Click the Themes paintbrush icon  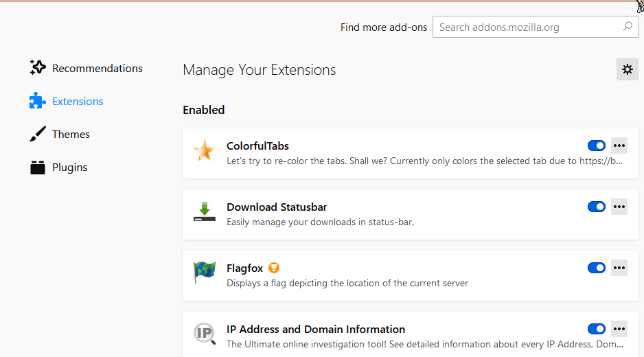tap(37, 134)
